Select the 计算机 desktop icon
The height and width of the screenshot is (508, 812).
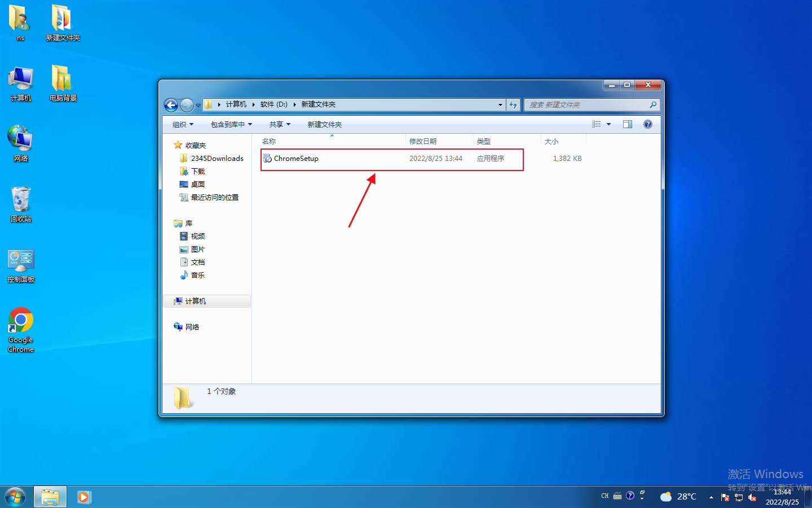coord(20,84)
